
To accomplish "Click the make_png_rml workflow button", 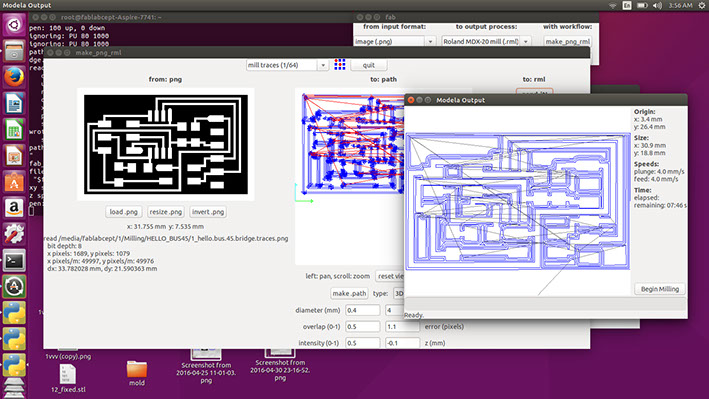I will (x=567, y=41).
